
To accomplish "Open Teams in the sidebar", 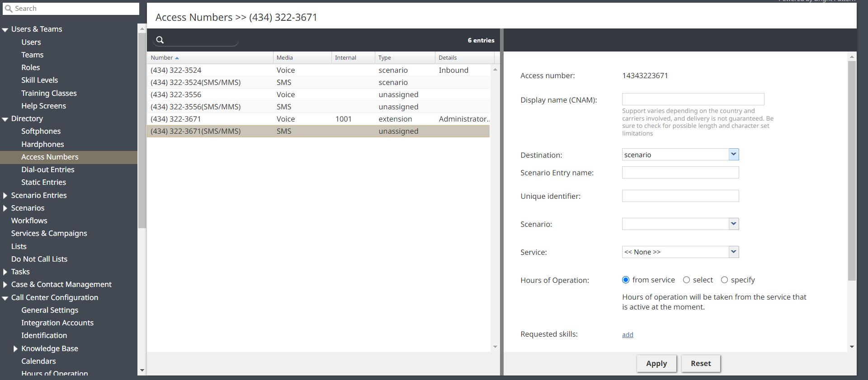I will point(33,55).
